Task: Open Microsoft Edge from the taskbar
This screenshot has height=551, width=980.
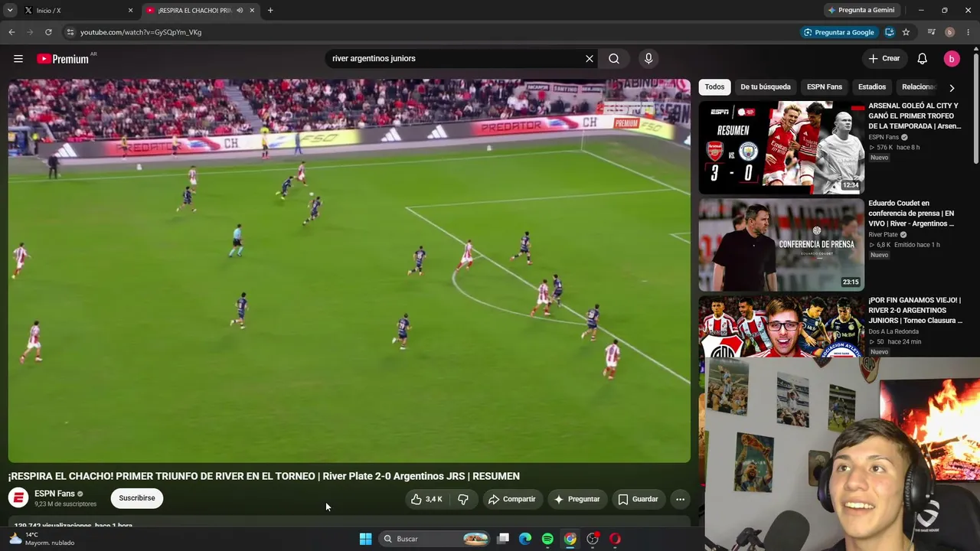Action: pos(525,539)
